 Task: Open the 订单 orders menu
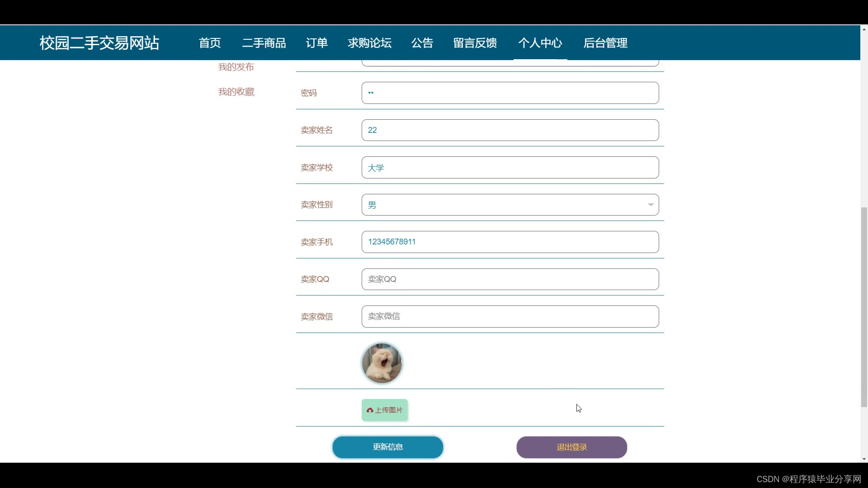point(316,43)
